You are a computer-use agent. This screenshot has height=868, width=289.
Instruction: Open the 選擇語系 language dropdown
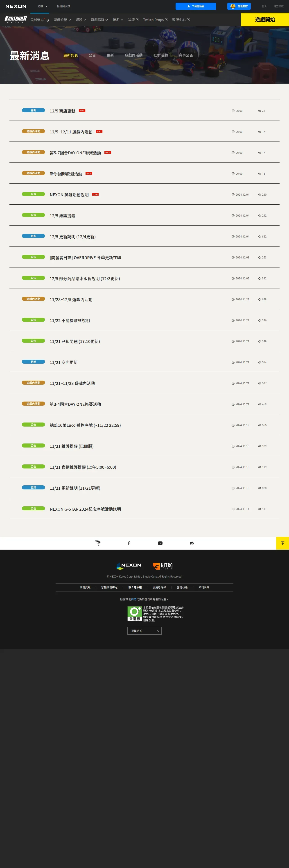point(144,631)
